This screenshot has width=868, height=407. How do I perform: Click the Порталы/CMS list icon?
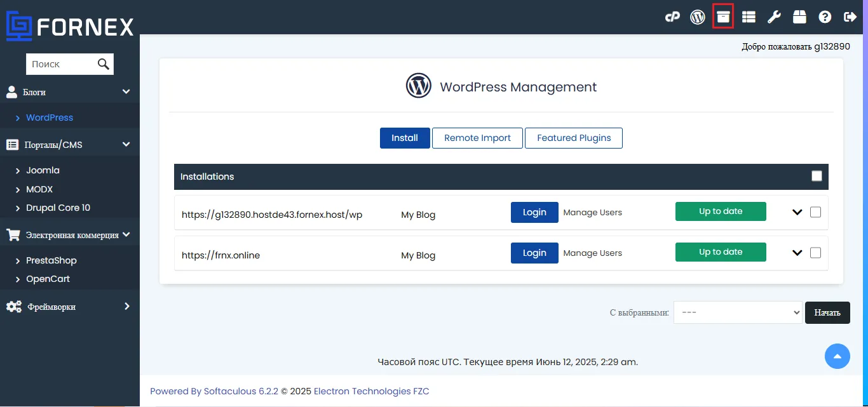coord(12,145)
